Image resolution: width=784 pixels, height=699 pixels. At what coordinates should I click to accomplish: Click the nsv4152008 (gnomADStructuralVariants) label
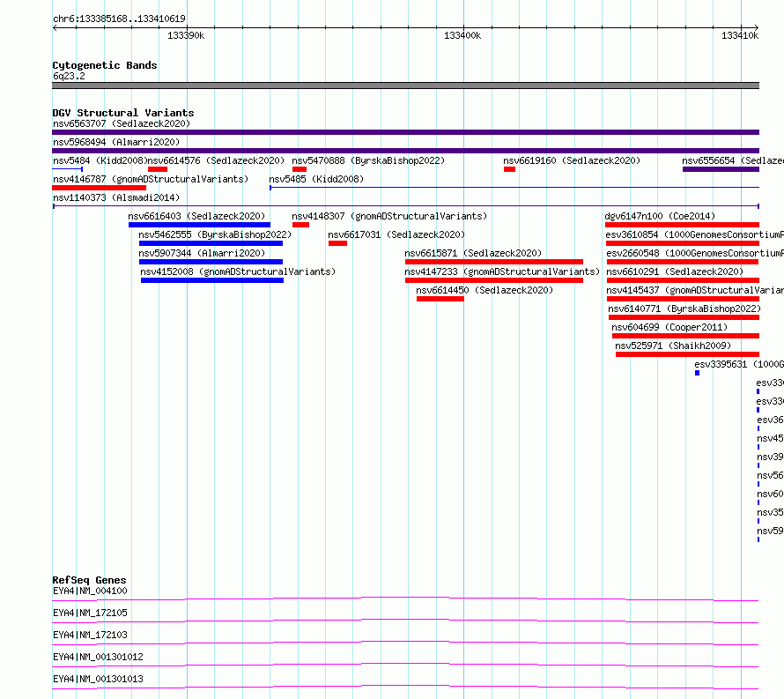(x=238, y=271)
